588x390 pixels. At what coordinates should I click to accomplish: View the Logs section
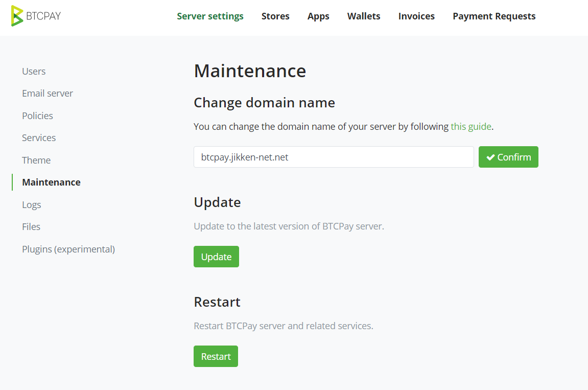tap(32, 204)
